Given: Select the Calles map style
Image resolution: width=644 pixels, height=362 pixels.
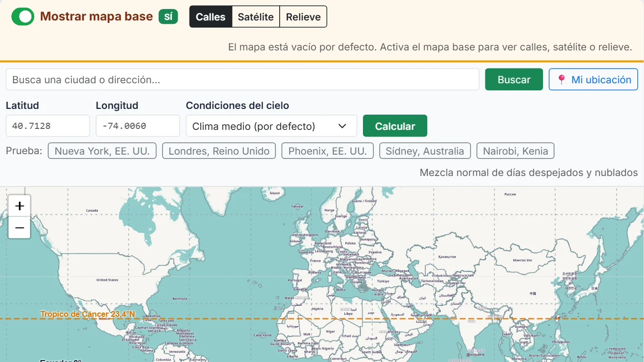Looking at the screenshot, I should (x=211, y=17).
